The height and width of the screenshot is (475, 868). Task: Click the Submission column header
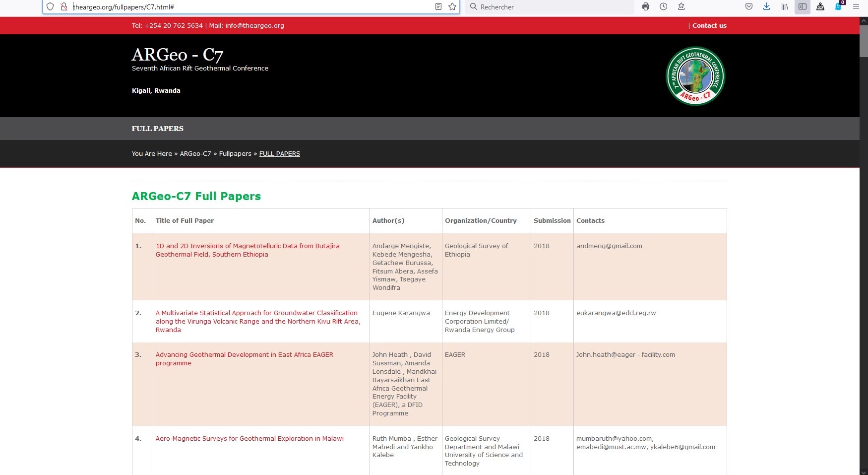552,221
